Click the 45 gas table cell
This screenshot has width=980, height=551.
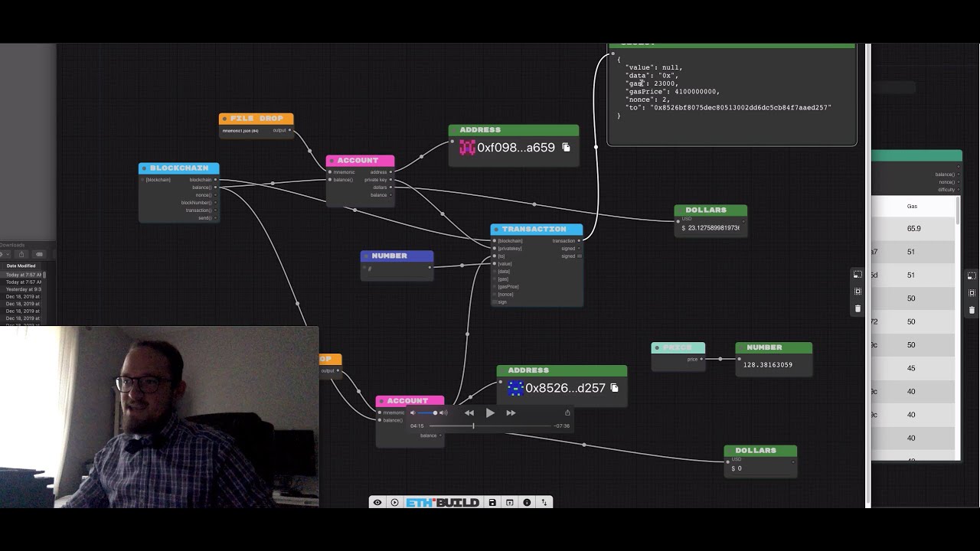point(911,368)
